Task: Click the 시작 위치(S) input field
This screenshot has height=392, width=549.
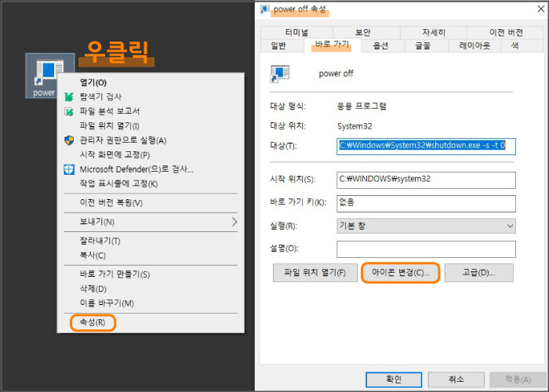Action: coord(426,180)
